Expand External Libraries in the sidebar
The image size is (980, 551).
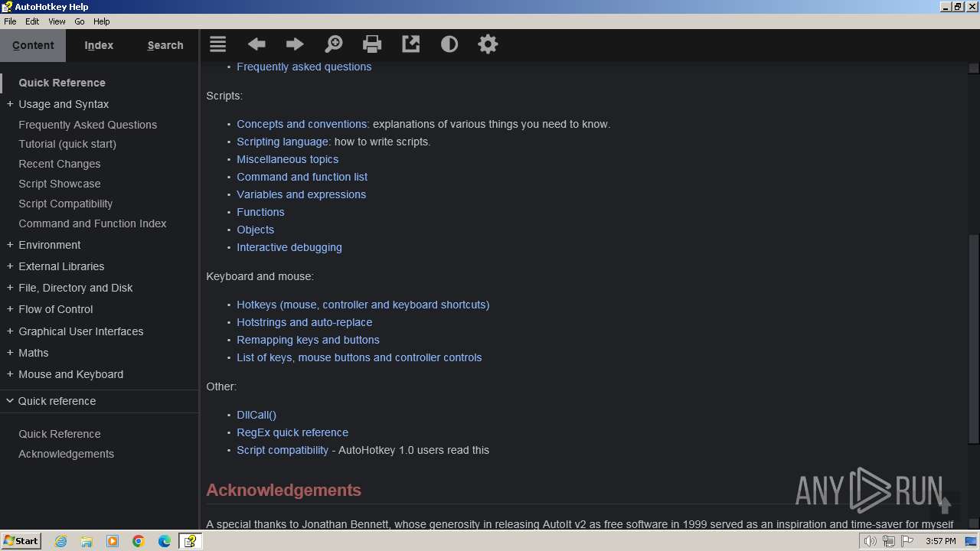pos(10,266)
